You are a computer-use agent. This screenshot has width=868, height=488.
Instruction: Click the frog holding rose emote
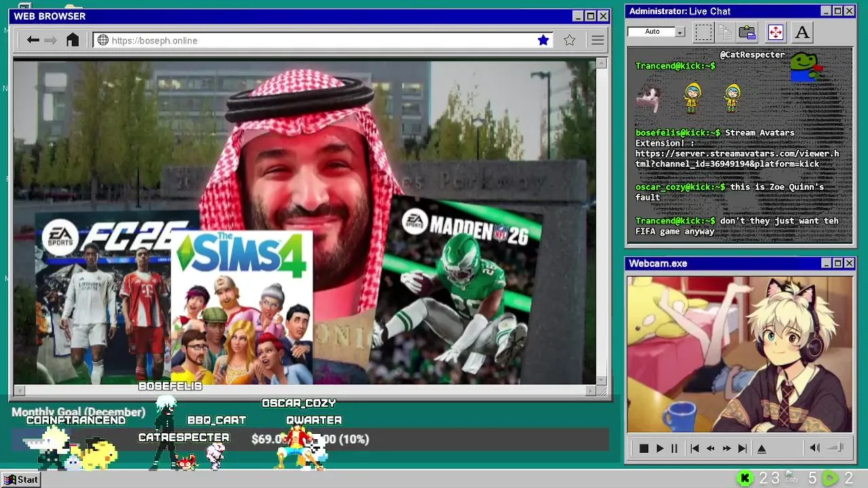tap(806, 67)
